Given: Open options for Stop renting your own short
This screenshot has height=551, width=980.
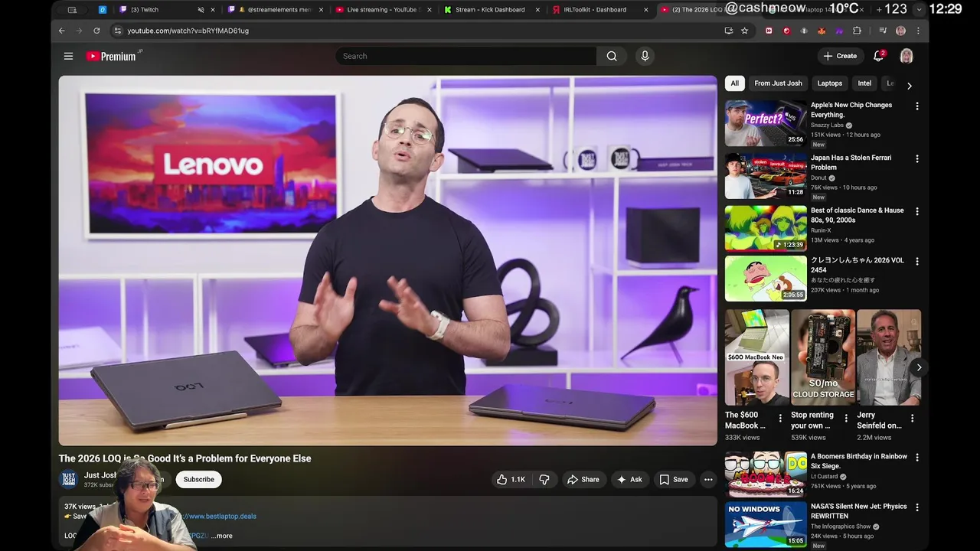Looking at the screenshot, I should [846, 418].
